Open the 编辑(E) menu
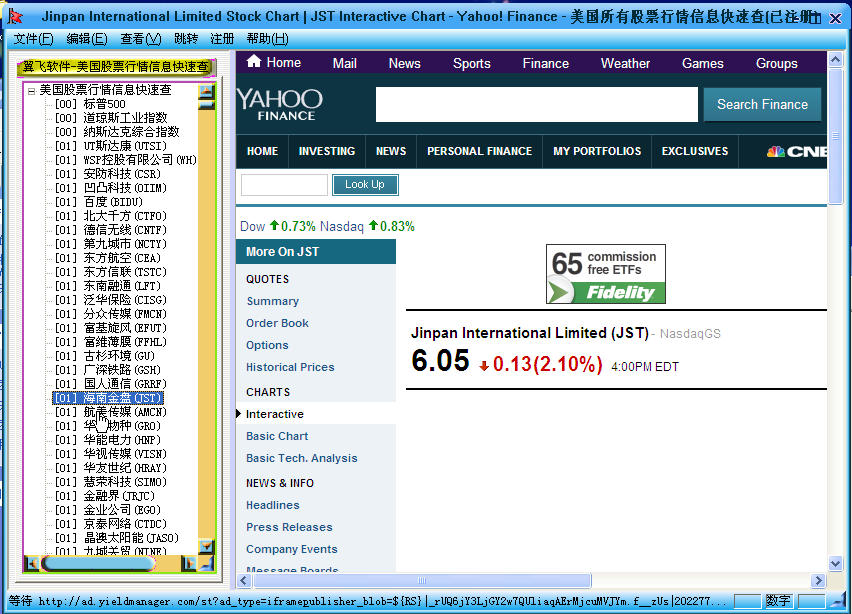This screenshot has width=852, height=614. pyautogui.click(x=87, y=39)
